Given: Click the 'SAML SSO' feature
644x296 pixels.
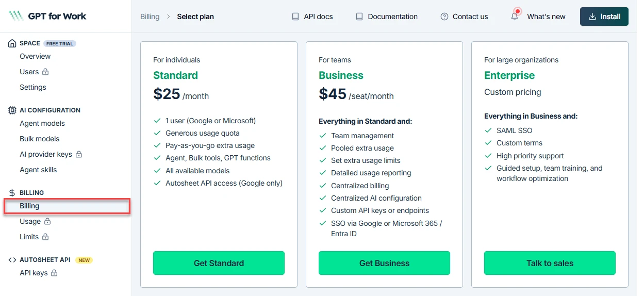Looking at the screenshot, I should (x=515, y=130).
